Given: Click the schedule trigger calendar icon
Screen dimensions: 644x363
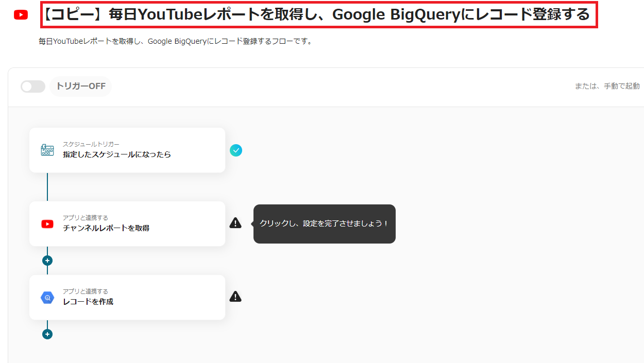Looking at the screenshot, I should [47, 150].
